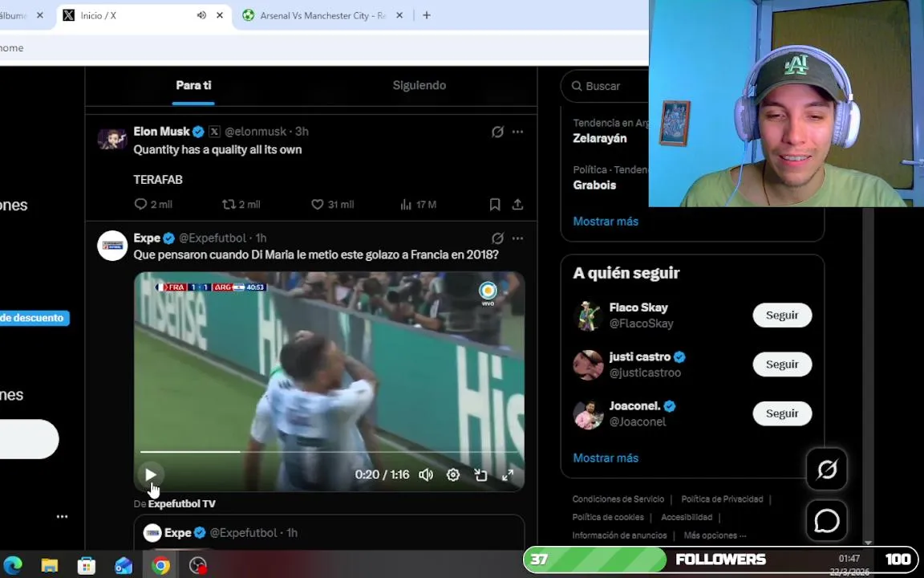Close the Arsenal Vs Manchester City tab

399,15
